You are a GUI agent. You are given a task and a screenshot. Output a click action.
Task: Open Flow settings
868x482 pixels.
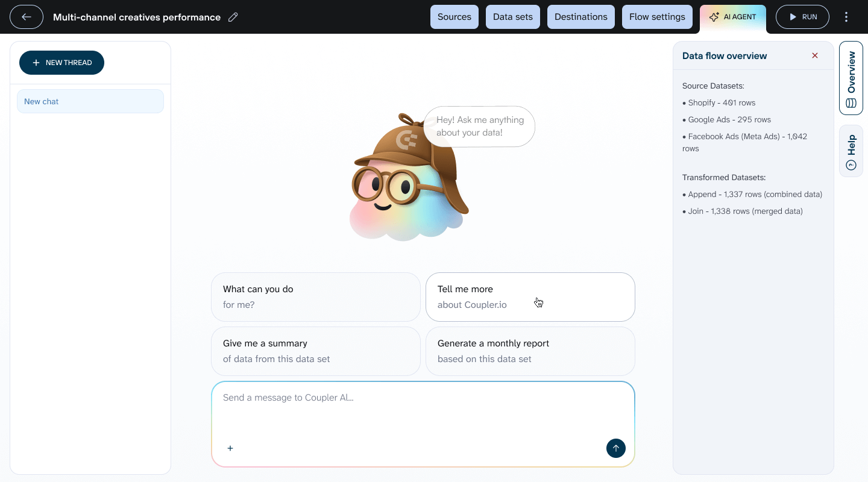pyautogui.click(x=657, y=17)
